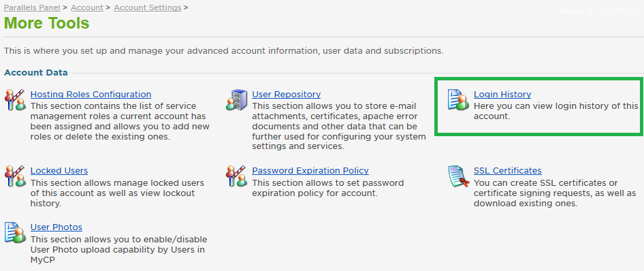Go to Account breadcrumb
This screenshot has height=271, width=644.
point(87,7)
